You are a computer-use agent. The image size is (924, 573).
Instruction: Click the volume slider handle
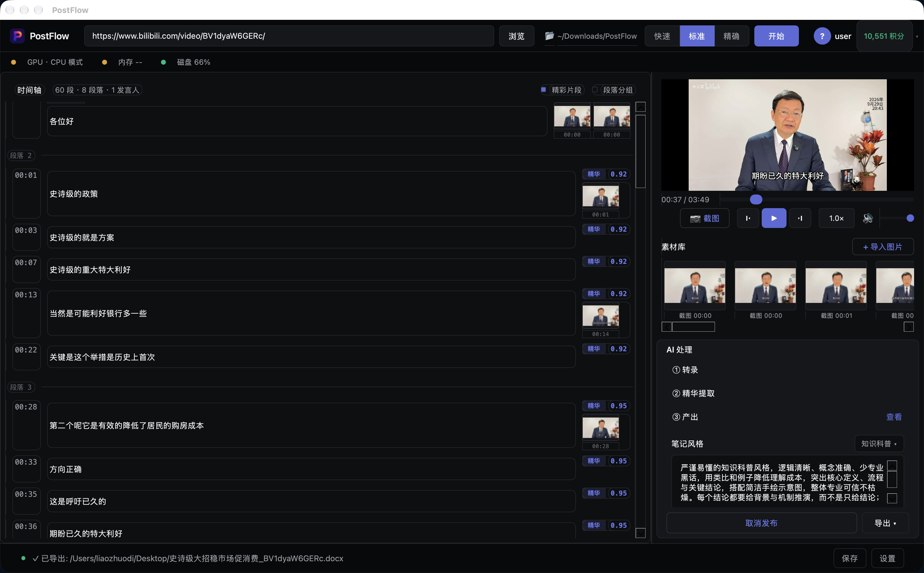pyautogui.click(x=910, y=218)
